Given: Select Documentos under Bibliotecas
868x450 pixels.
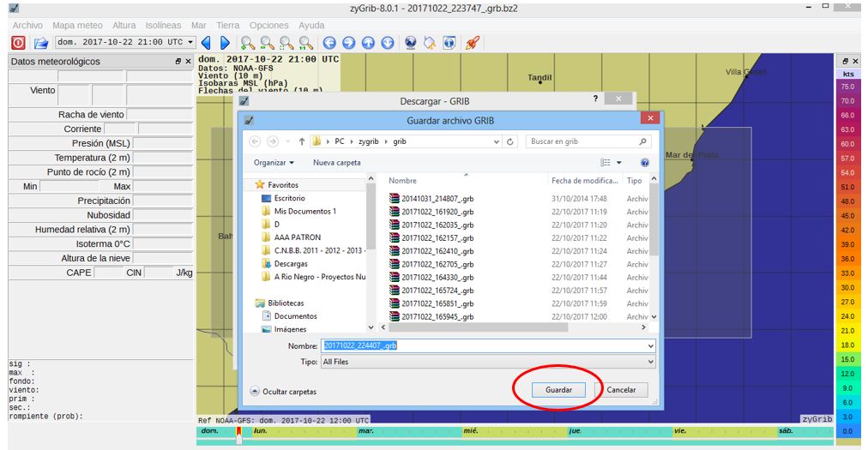Looking at the screenshot, I should click(296, 316).
